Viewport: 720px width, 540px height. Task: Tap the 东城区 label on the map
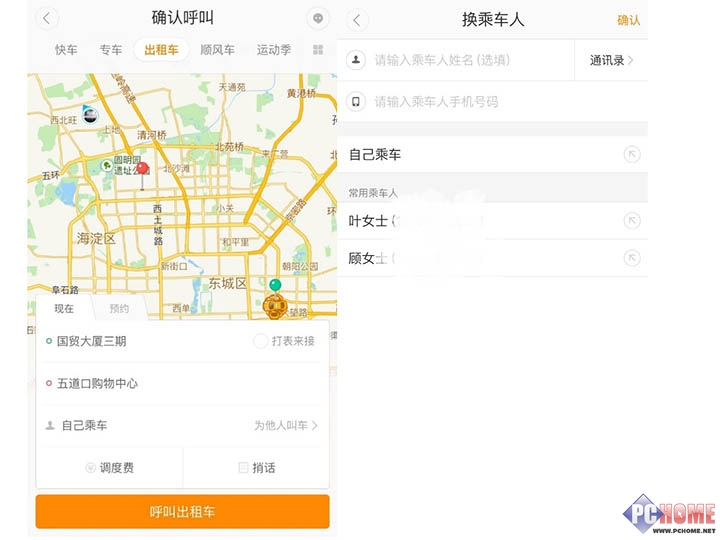point(228,283)
